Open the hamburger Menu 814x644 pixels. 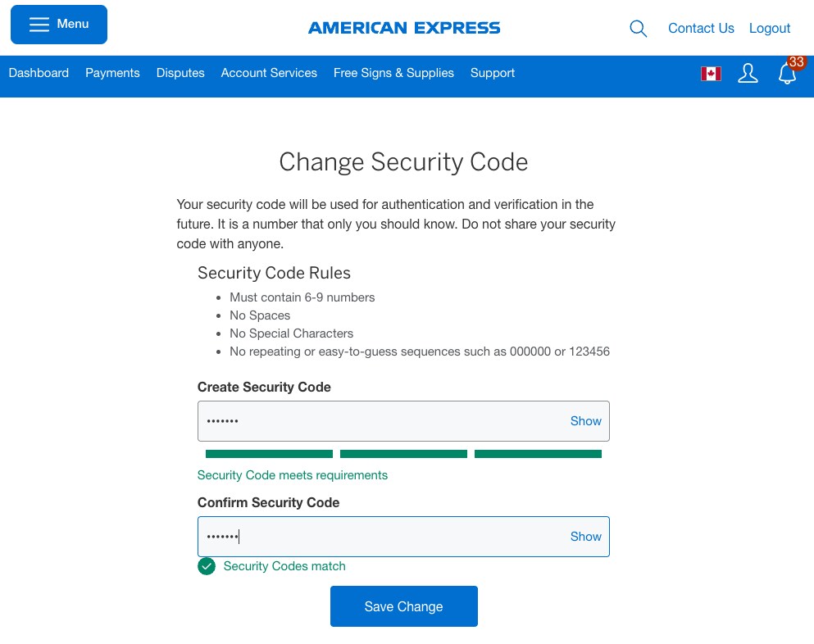pyautogui.click(x=58, y=24)
